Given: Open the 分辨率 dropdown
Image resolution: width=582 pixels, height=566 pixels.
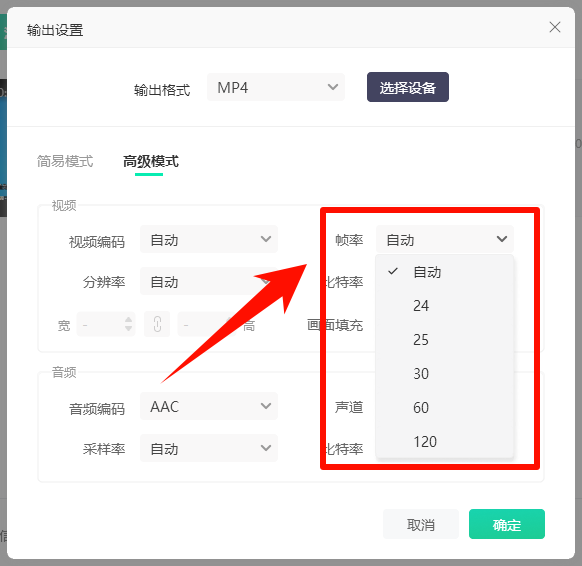Looking at the screenshot, I should pos(209,281).
